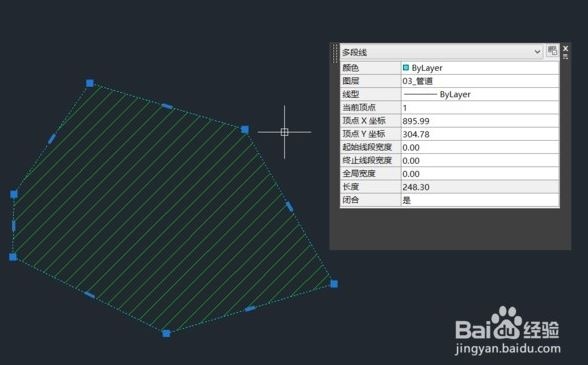Click the midpoint grip on the top edge

pos(167,107)
